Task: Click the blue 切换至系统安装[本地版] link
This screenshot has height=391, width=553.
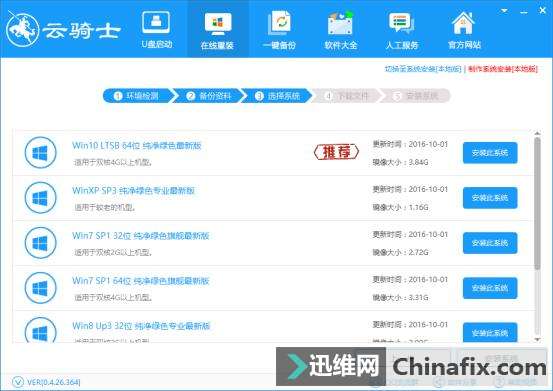Action: click(x=423, y=69)
